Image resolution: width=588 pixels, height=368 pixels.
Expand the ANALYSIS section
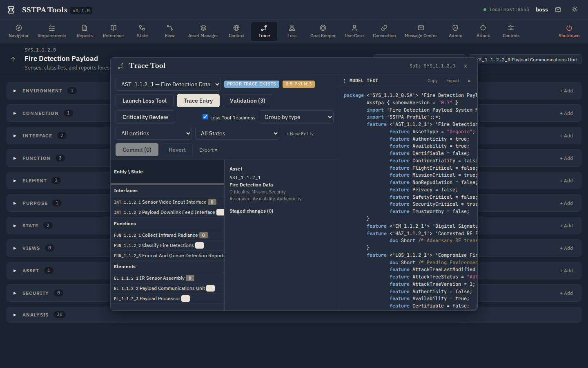point(15,315)
